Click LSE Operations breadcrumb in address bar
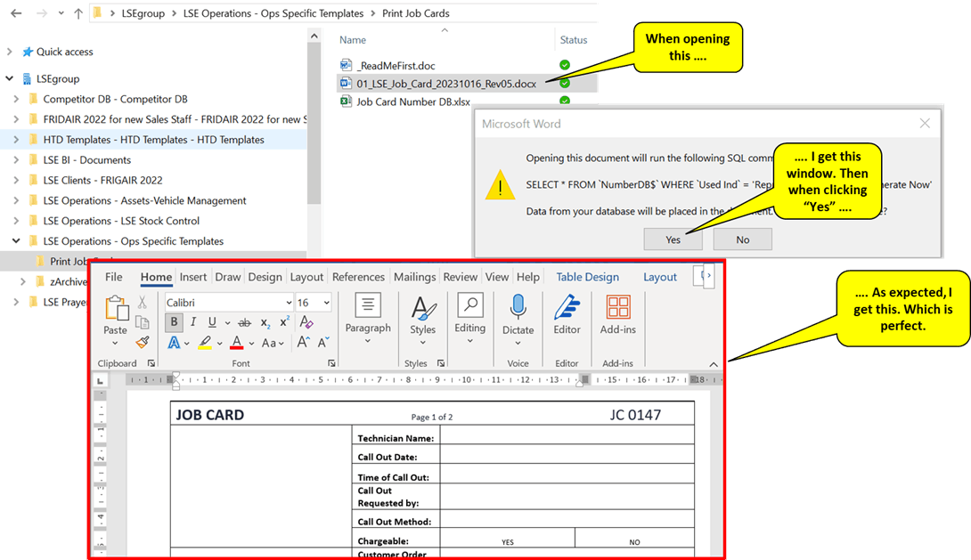Image resolution: width=971 pixels, height=560 pixels. point(273,13)
